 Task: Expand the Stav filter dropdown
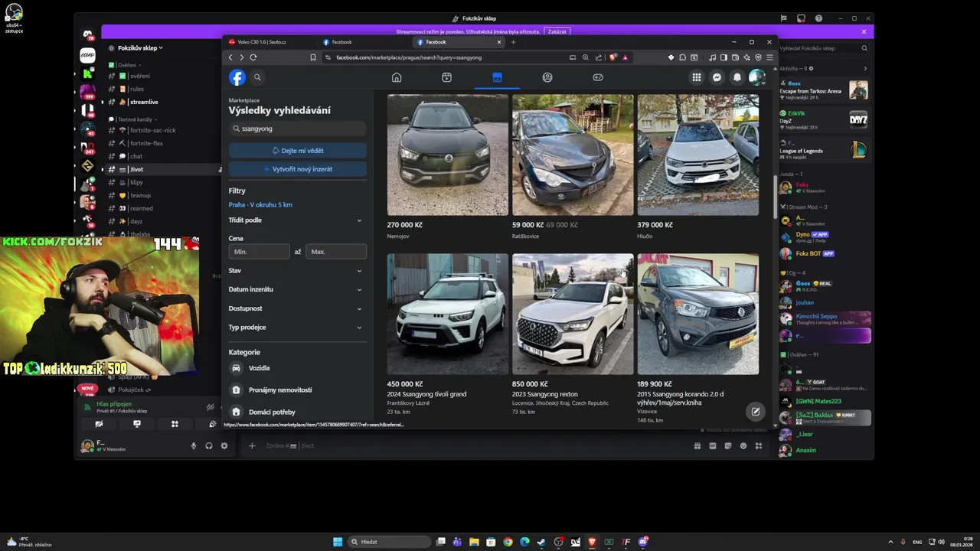(x=296, y=271)
